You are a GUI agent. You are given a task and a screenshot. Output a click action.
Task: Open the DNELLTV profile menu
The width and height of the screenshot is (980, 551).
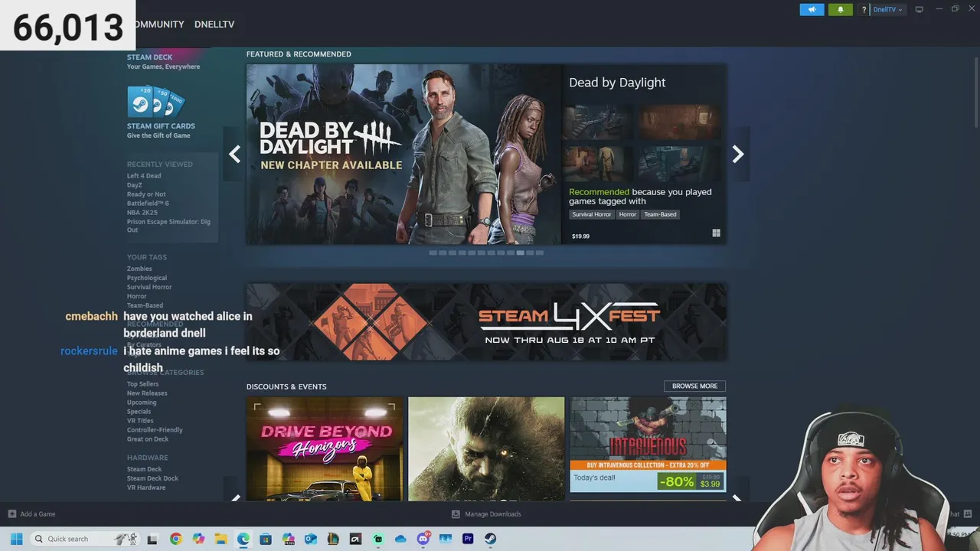point(214,24)
